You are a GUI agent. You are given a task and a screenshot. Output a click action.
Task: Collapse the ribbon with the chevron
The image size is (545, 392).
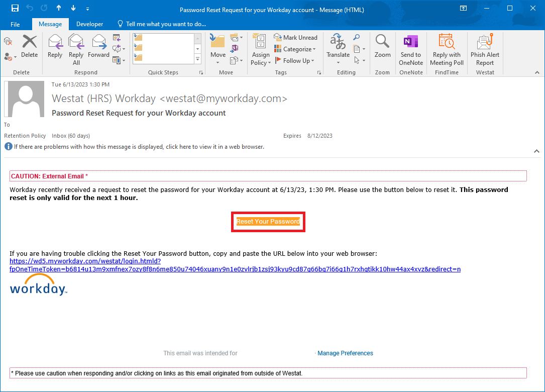(x=537, y=72)
